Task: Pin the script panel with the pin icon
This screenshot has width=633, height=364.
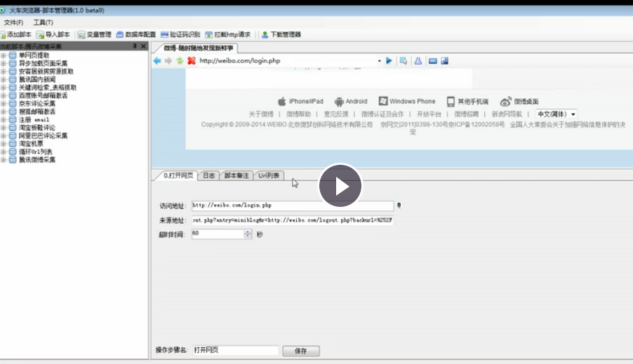Action: [x=135, y=46]
